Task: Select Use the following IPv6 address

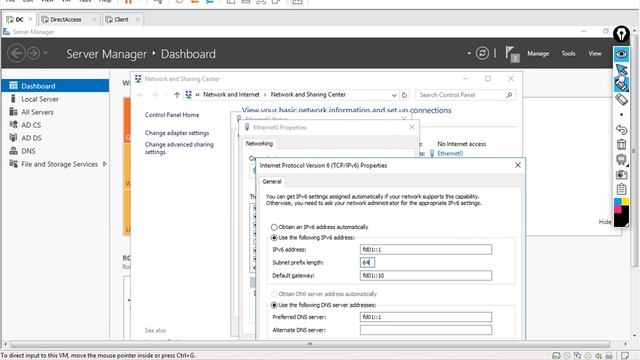Action: 274,238
